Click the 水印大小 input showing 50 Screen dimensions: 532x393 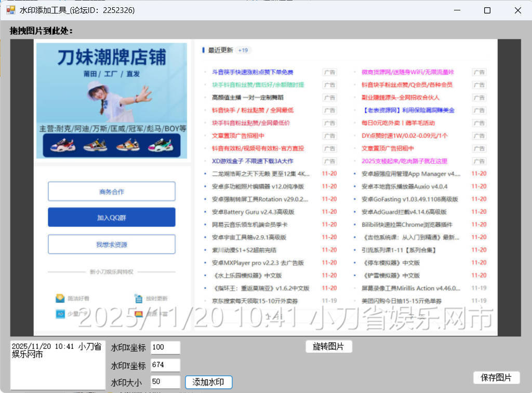165,382
